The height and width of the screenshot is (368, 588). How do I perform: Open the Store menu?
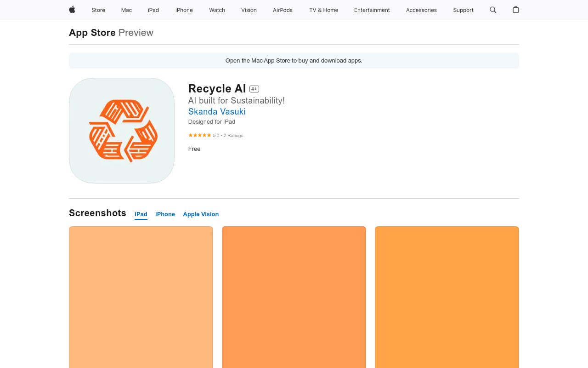98,10
